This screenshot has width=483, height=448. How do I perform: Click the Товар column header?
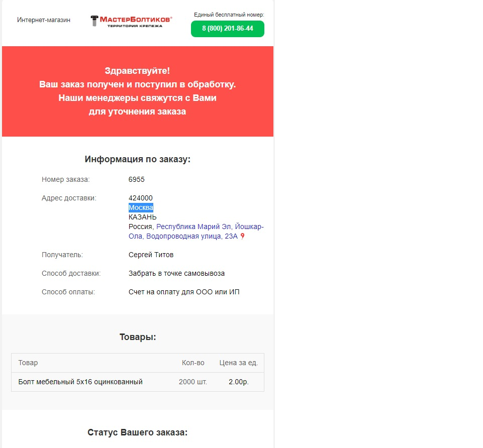pyautogui.click(x=28, y=363)
